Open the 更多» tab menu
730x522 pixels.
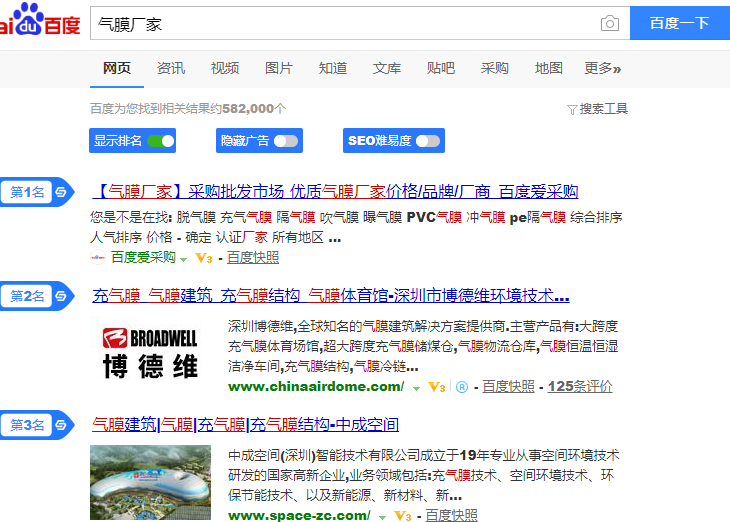602,68
